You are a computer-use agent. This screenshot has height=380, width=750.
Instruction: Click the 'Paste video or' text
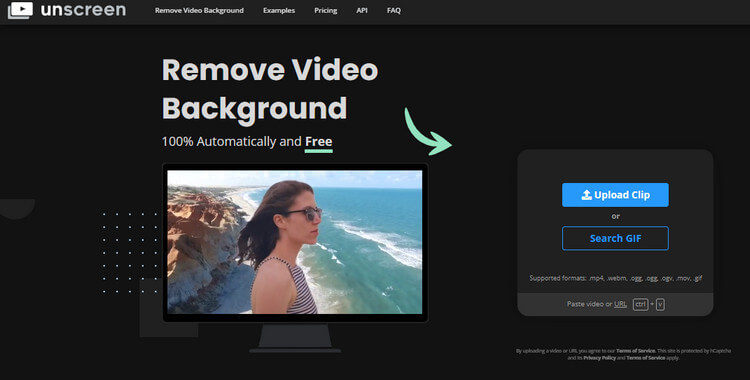(x=589, y=304)
